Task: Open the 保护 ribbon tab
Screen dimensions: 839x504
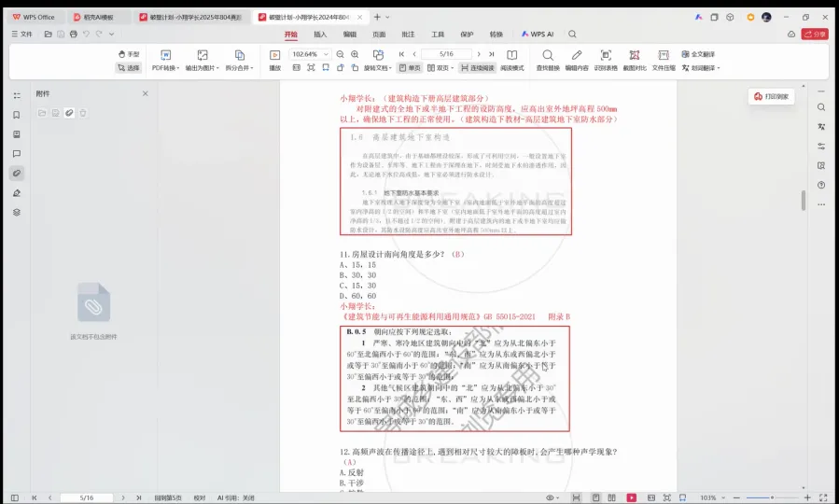Action: coord(467,35)
